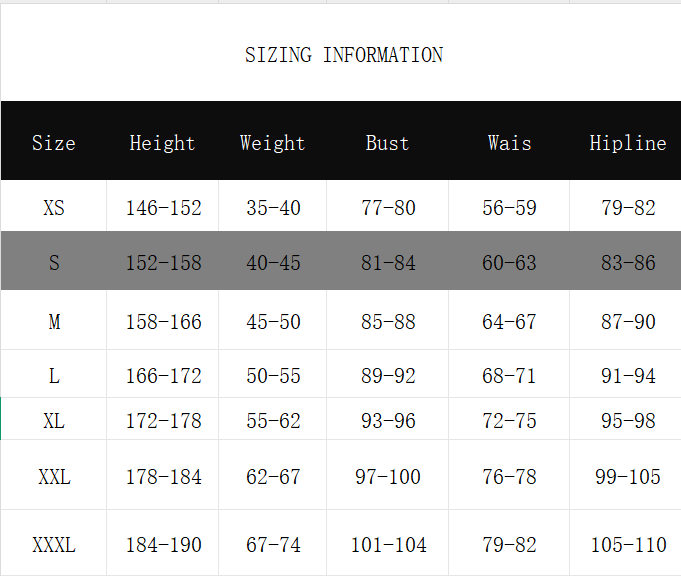Select hipline cell 95-98
This screenshot has width=681, height=576.
pos(628,421)
